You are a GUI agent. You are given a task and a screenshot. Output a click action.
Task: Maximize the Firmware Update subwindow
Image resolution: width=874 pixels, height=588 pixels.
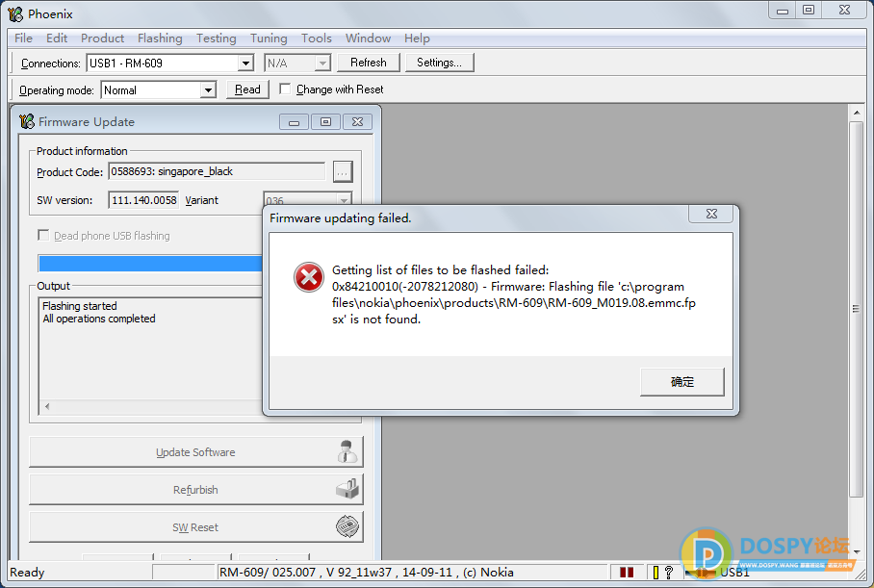[325, 122]
